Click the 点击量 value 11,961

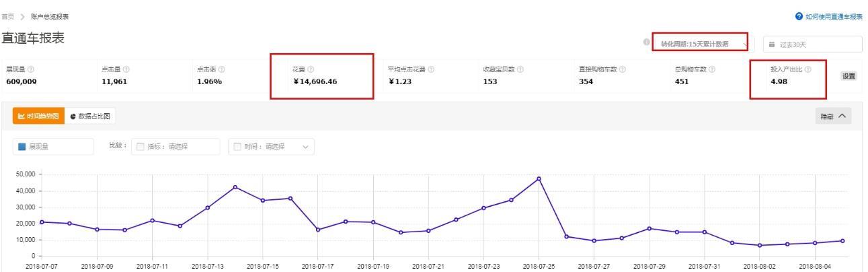click(114, 82)
